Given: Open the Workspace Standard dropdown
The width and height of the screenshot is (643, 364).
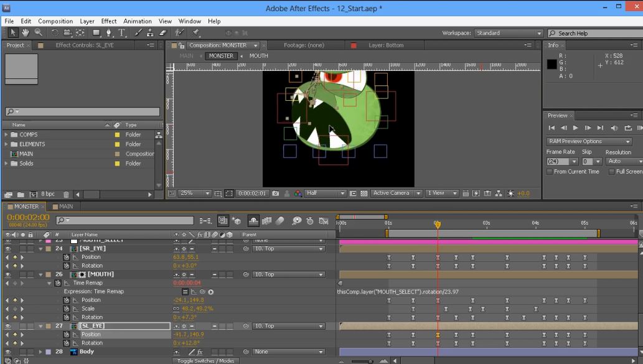Looking at the screenshot, I should 509,33.
